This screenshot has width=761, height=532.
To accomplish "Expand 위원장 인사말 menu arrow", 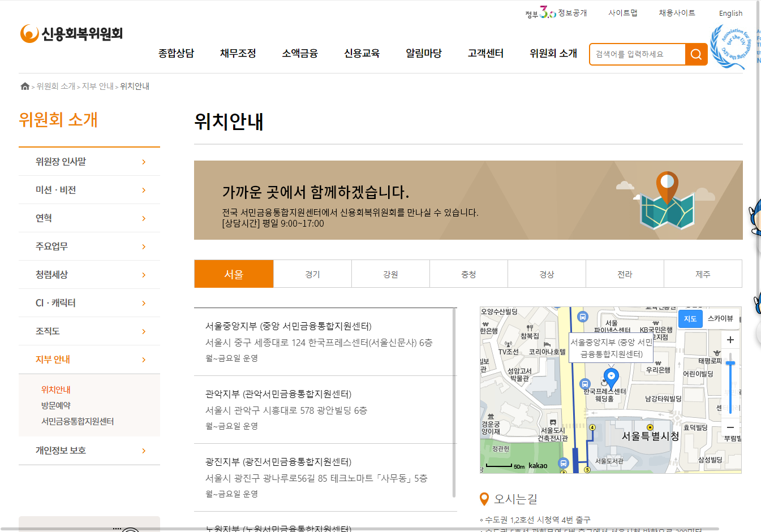I will [x=144, y=162].
